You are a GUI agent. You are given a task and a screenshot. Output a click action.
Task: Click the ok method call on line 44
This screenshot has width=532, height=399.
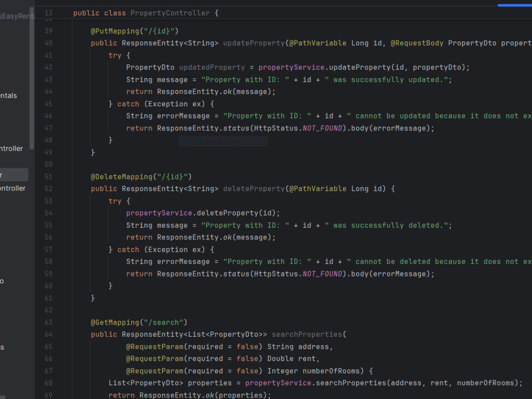[228, 92]
